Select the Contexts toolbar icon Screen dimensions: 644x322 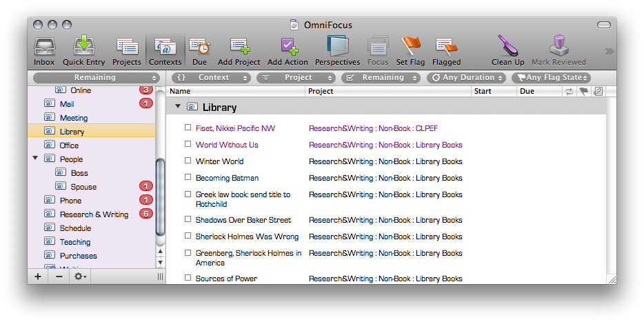click(165, 47)
